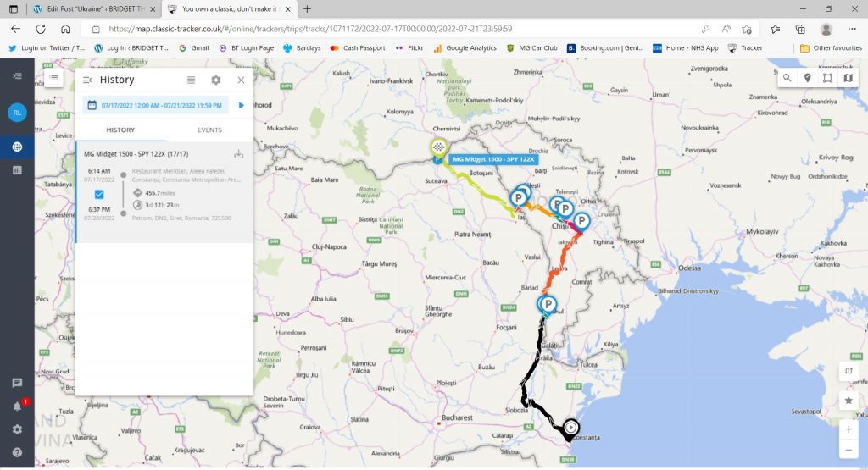Click the 3d 12h 23m duration value
This screenshot has width=868, height=470.
(162, 205)
